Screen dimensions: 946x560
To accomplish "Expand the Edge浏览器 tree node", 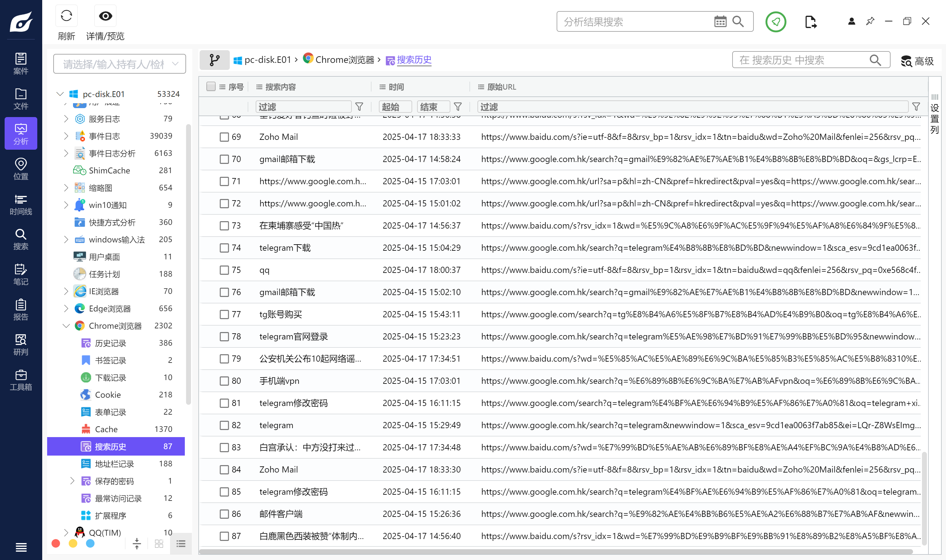I will (x=66, y=308).
